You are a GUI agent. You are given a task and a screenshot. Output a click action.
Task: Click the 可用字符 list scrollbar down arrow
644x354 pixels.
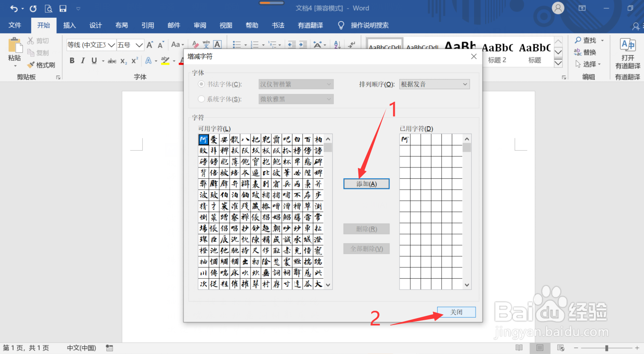click(328, 285)
